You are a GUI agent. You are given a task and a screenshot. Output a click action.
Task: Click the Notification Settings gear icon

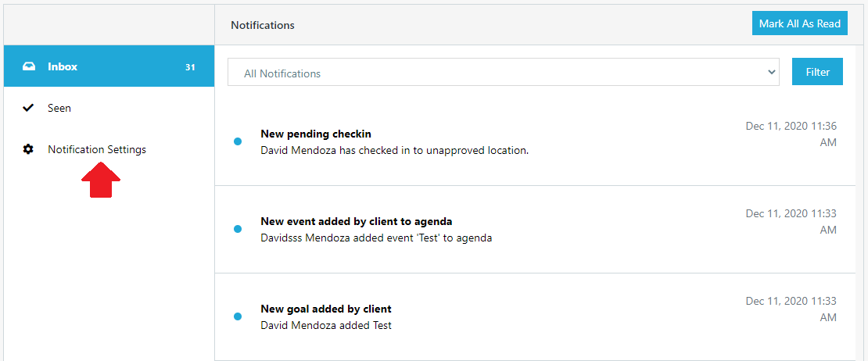[x=29, y=149]
